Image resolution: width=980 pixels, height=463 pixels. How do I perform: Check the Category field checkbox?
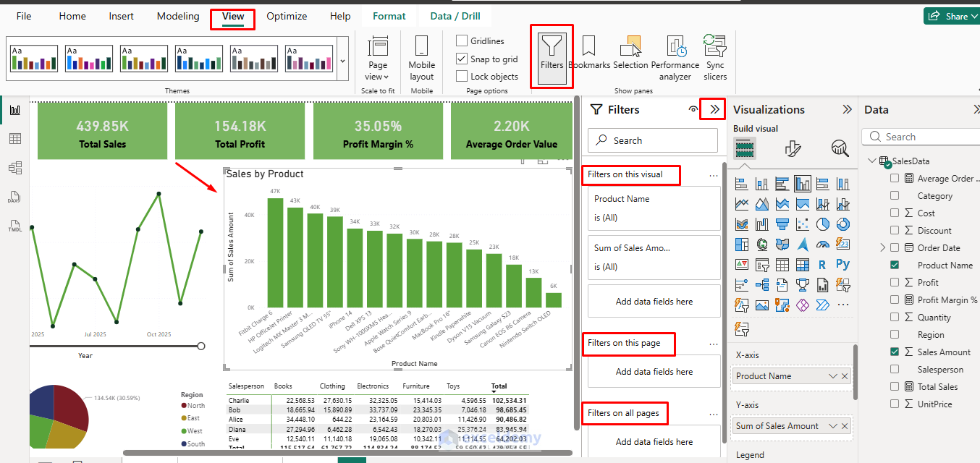[895, 196]
